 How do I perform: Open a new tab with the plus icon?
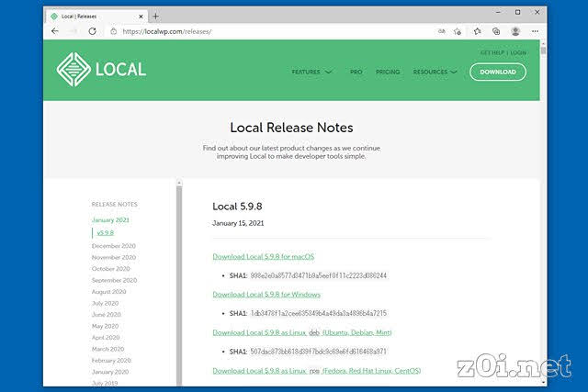(155, 17)
